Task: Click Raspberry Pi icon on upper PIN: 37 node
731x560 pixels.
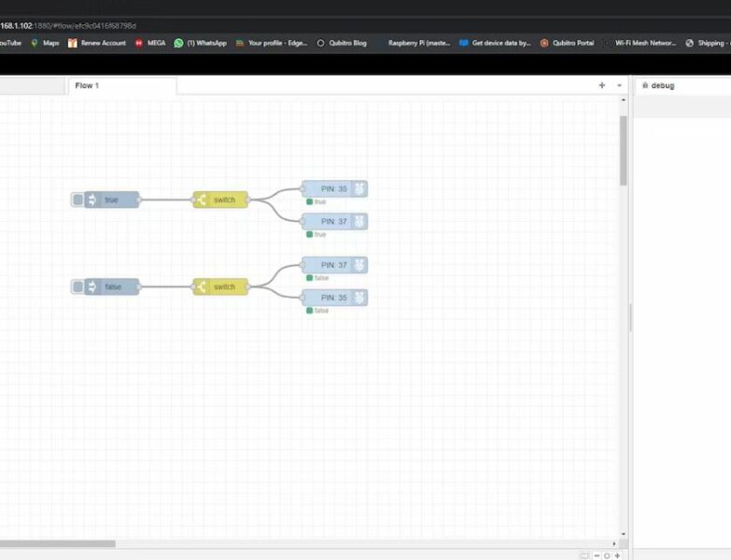Action: click(x=359, y=221)
